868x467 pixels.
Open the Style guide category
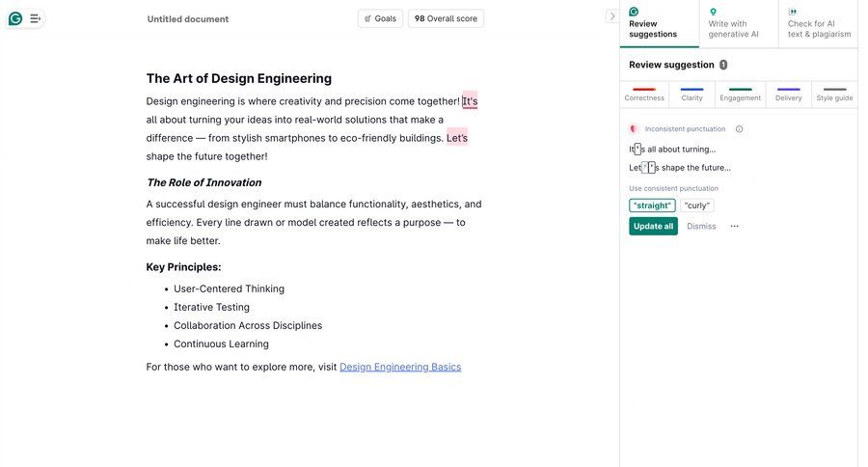[834, 95]
